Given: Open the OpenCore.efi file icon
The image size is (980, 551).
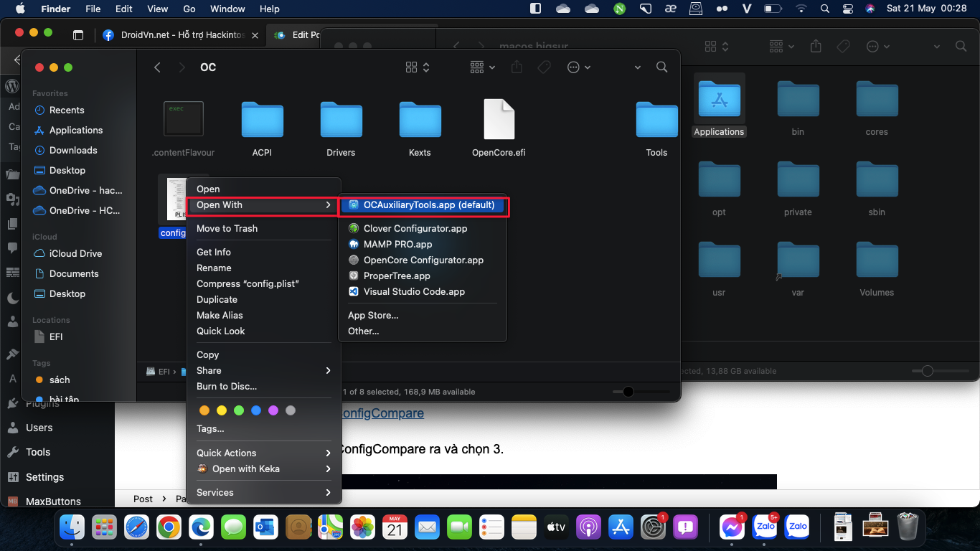Looking at the screenshot, I should tap(499, 120).
